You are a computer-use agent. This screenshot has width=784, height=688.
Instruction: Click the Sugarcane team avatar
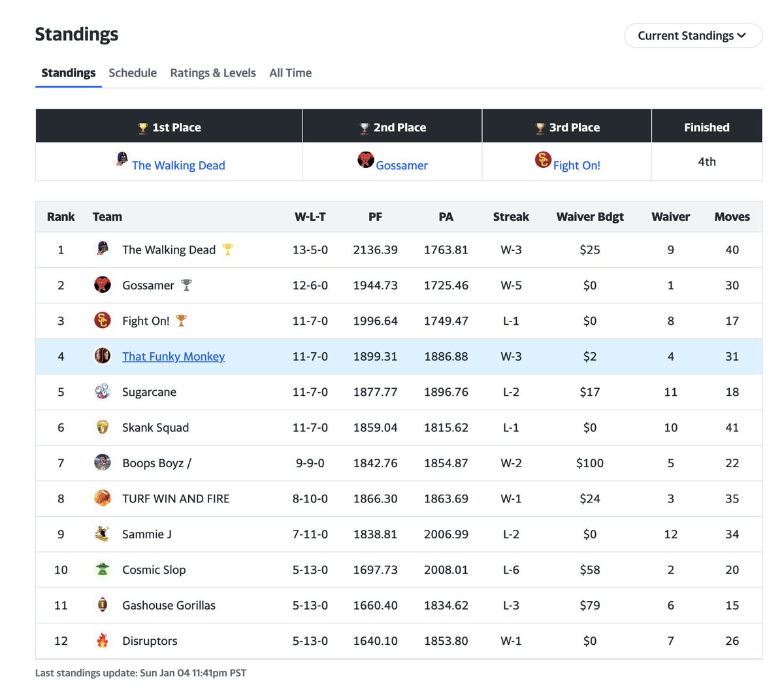pos(103,391)
